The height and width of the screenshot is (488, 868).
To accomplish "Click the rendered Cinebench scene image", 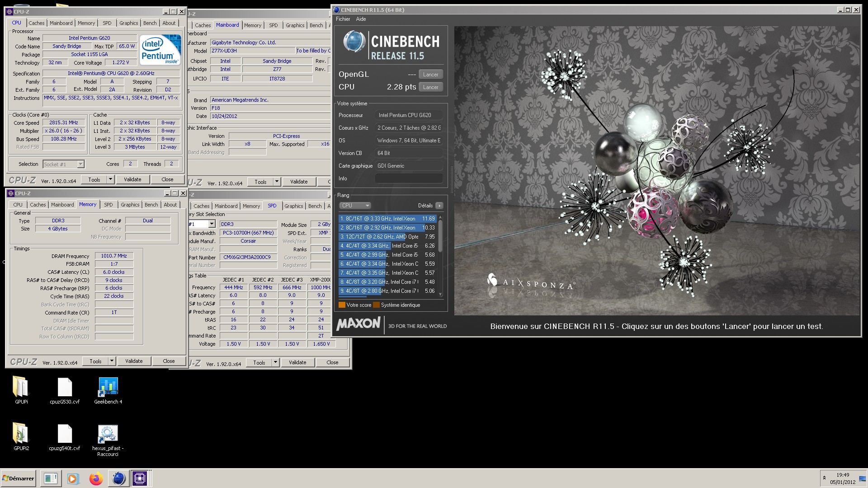I will [656, 170].
